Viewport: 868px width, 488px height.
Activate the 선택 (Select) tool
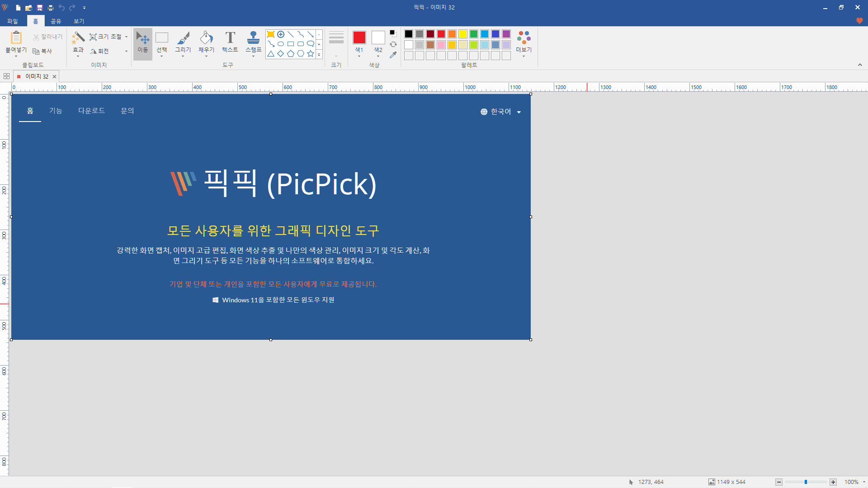[x=161, y=40]
